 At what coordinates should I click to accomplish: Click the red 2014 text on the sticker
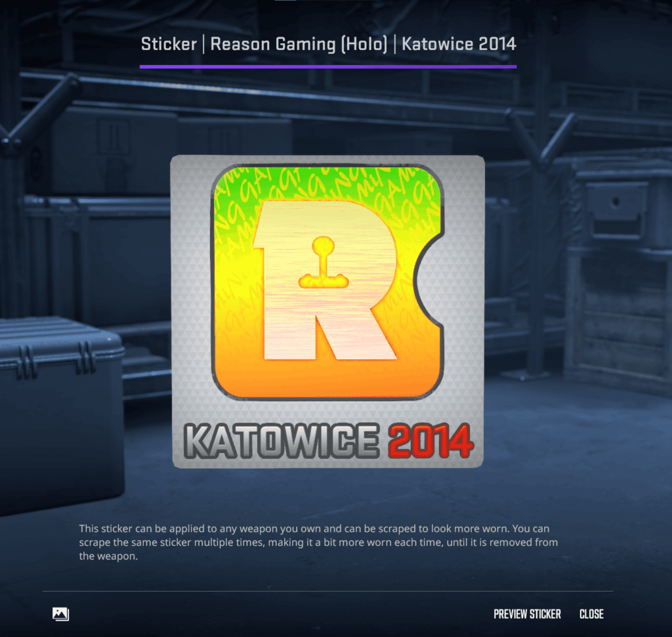point(431,441)
